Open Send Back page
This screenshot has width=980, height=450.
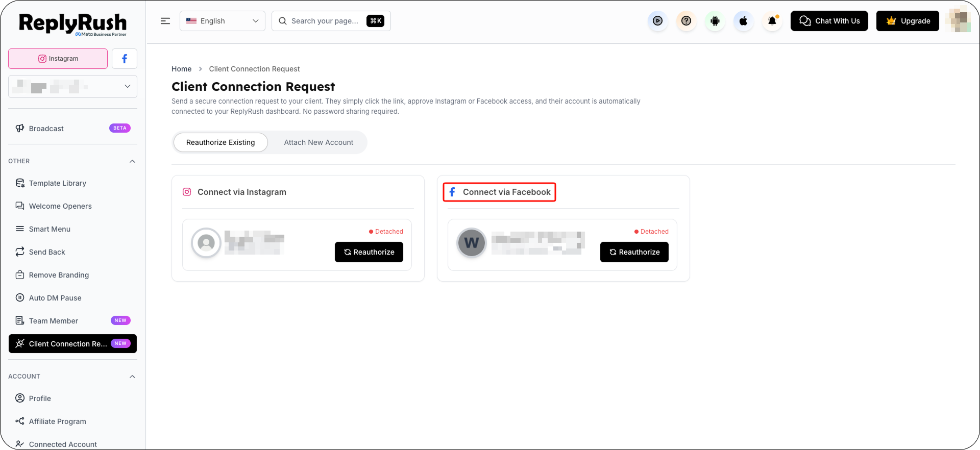click(x=72, y=252)
